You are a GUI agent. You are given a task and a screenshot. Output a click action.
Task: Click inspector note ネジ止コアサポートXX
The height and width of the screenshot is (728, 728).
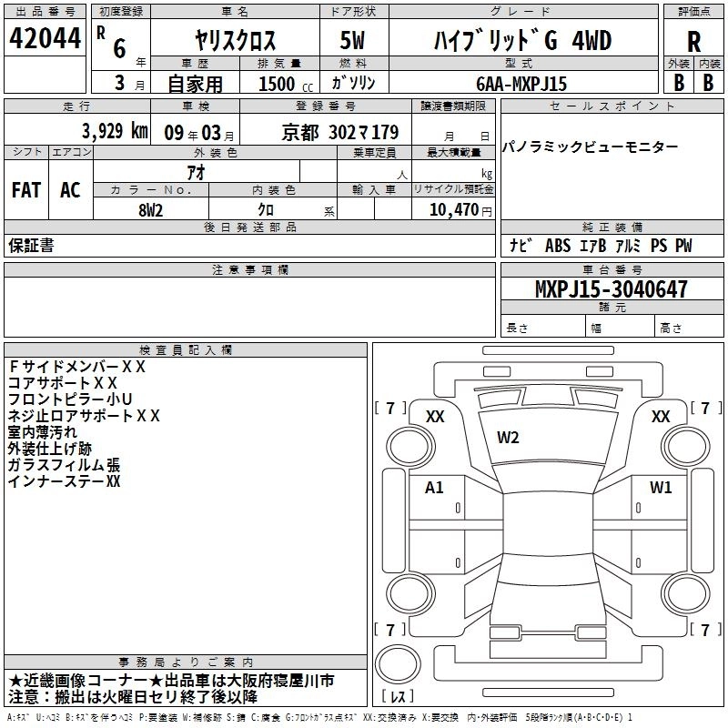tap(84, 416)
